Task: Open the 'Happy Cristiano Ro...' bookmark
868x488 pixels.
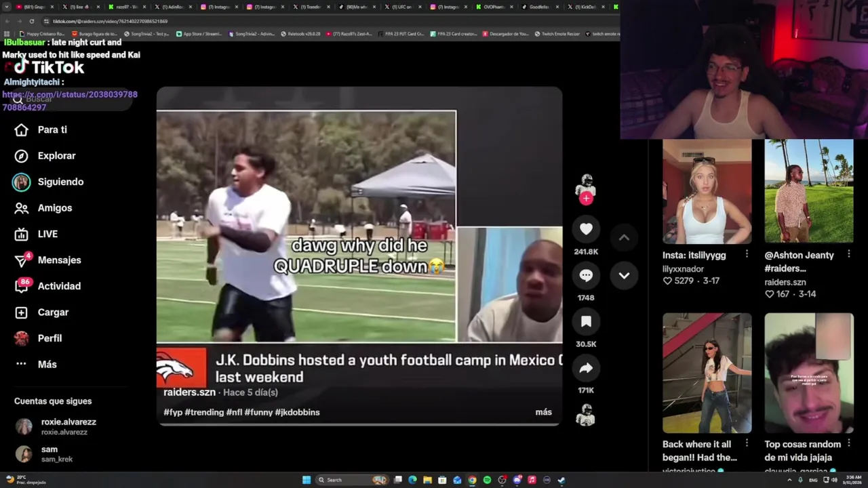Action: (42, 34)
